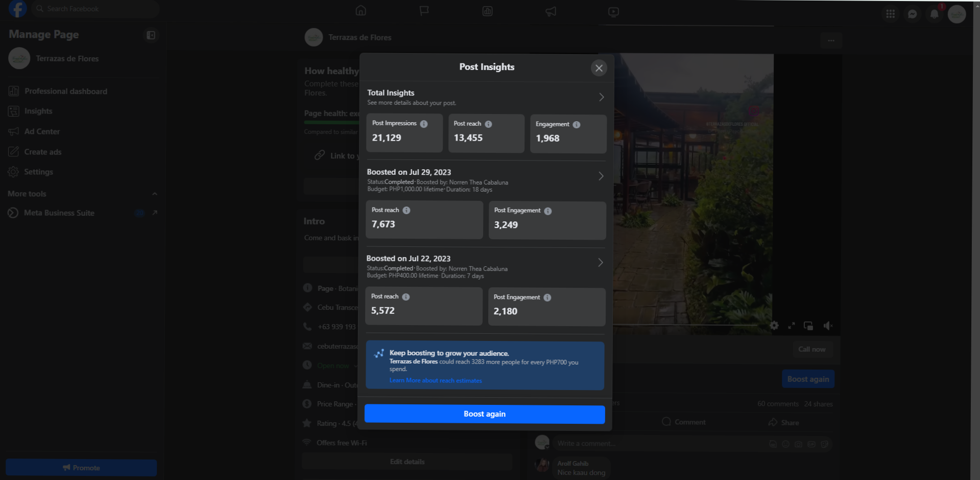980x480 pixels.
Task: Click info icon beside Jul 22 Post Engagement
Action: pyautogui.click(x=547, y=298)
